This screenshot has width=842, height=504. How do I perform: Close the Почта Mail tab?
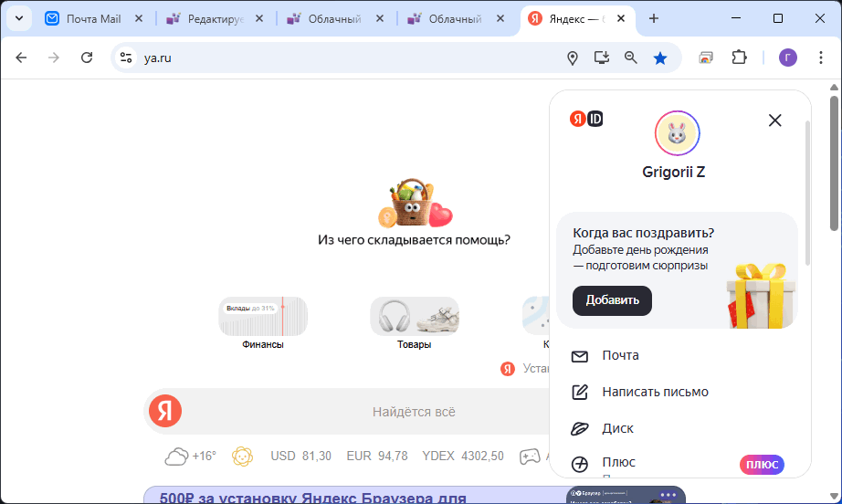coord(139,19)
